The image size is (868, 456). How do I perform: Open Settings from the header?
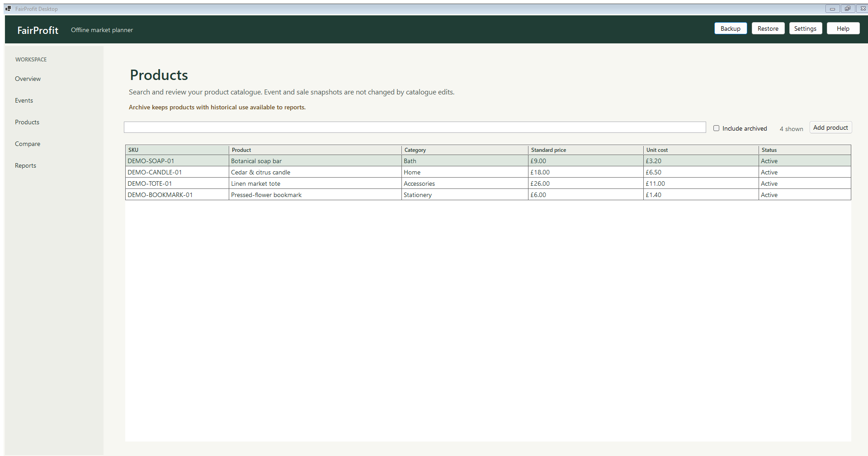(x=806, y=28)
